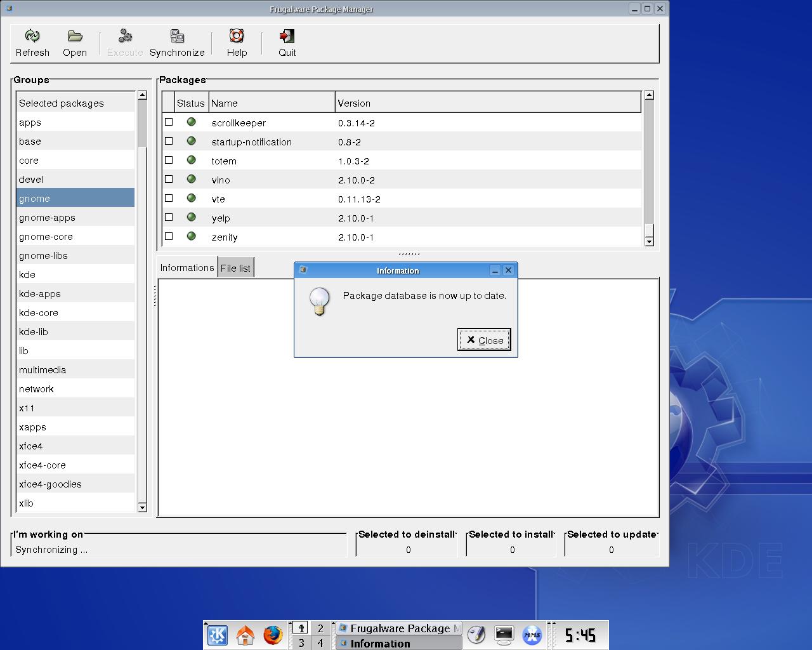Click the Packages list scroll-down arrow
The height and width of the screenshot is (650, 812).
(x=649, y=241)
